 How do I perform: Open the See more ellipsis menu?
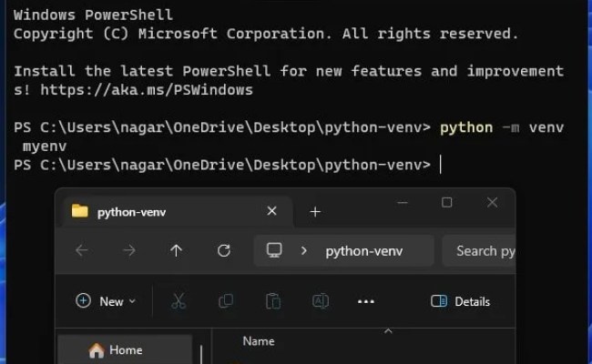(366, 301)
